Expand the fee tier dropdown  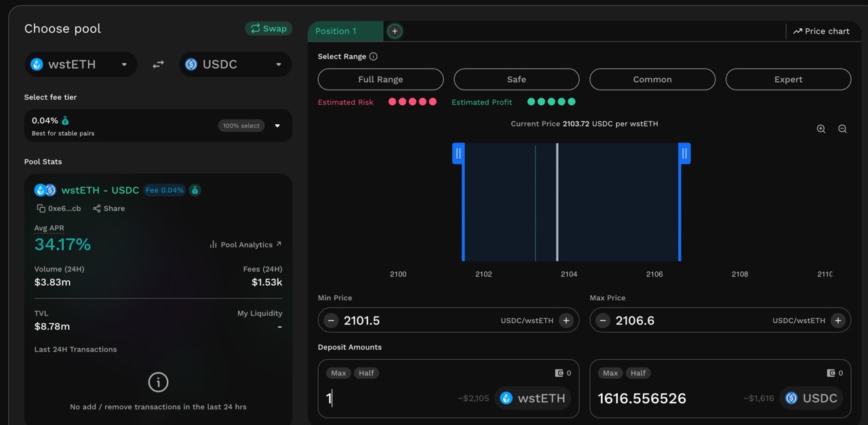point(277,125)
